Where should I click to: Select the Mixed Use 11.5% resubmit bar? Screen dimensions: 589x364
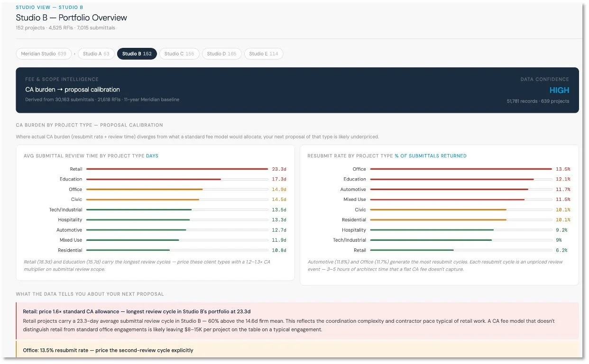tap(461, 200)
